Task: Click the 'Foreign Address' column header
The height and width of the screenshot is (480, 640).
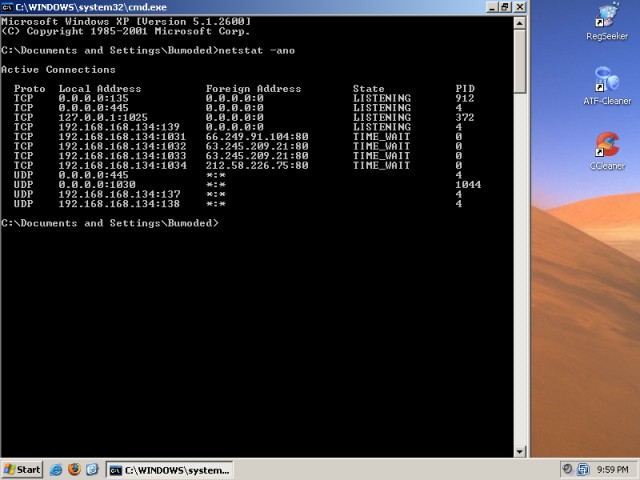Action: click(x=253, y=89)
